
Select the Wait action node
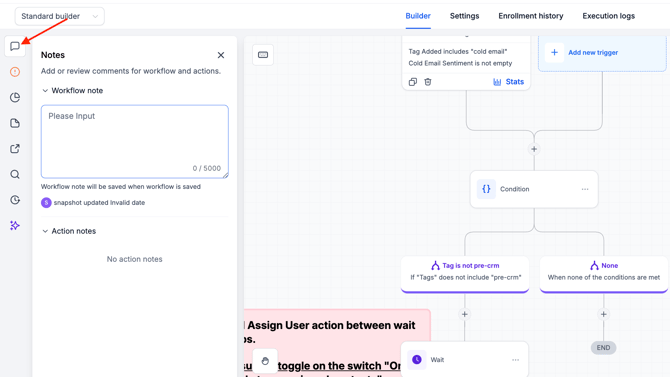click(464, 359)
